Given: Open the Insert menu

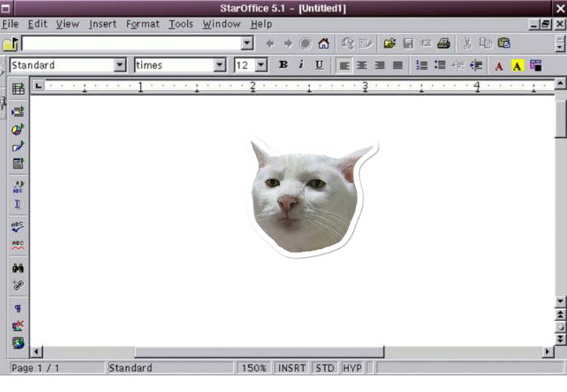Looking at the screenshot, I should 103,24.
